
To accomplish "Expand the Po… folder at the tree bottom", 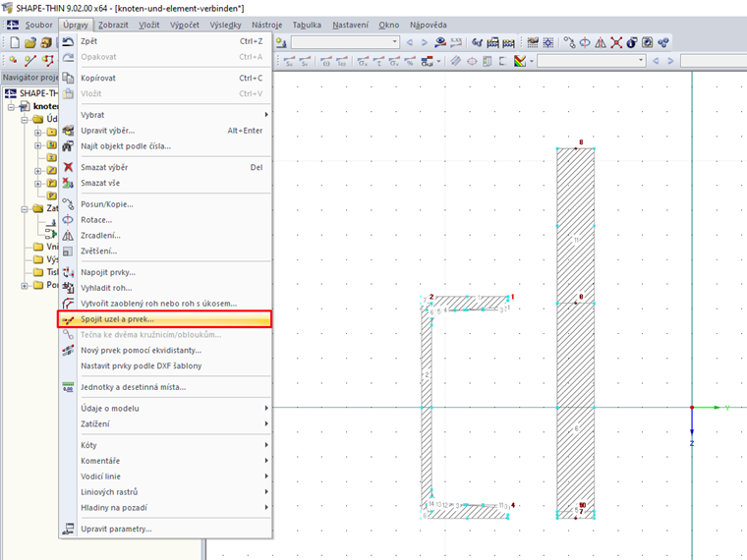I will pyautogui.click(x=25, y=285).
